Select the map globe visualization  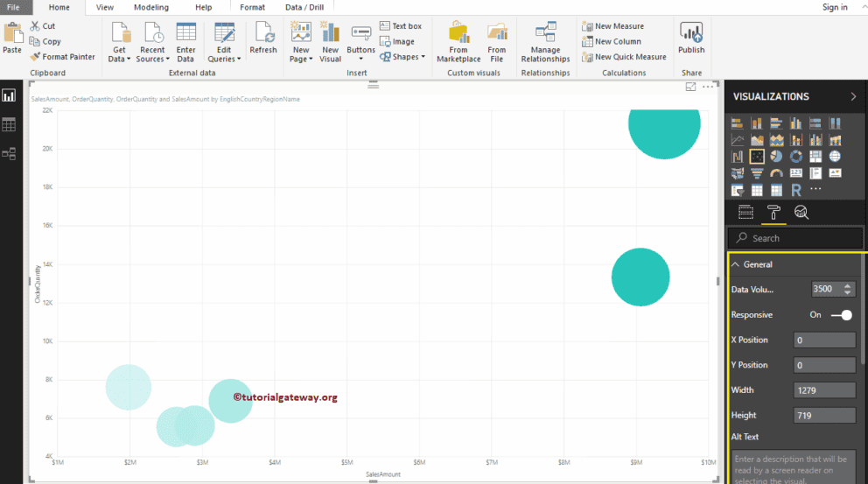835,157
